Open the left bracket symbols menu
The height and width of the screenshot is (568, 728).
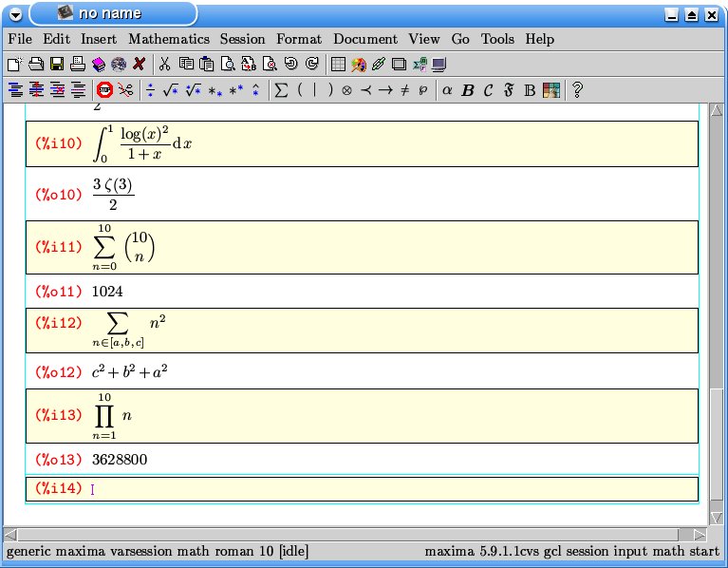(x=300, y=89)
